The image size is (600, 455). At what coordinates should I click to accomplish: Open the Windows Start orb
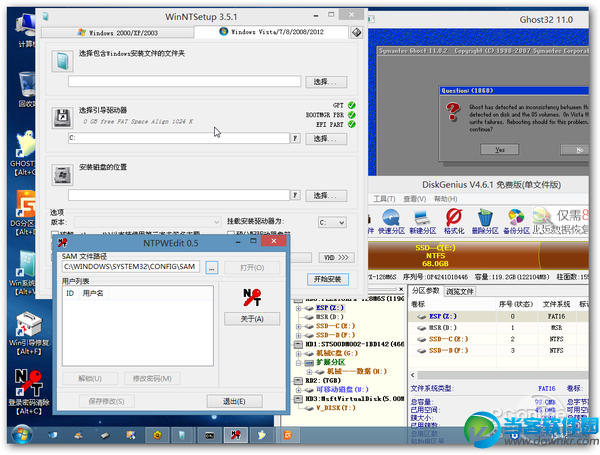[x=22, y=434]
